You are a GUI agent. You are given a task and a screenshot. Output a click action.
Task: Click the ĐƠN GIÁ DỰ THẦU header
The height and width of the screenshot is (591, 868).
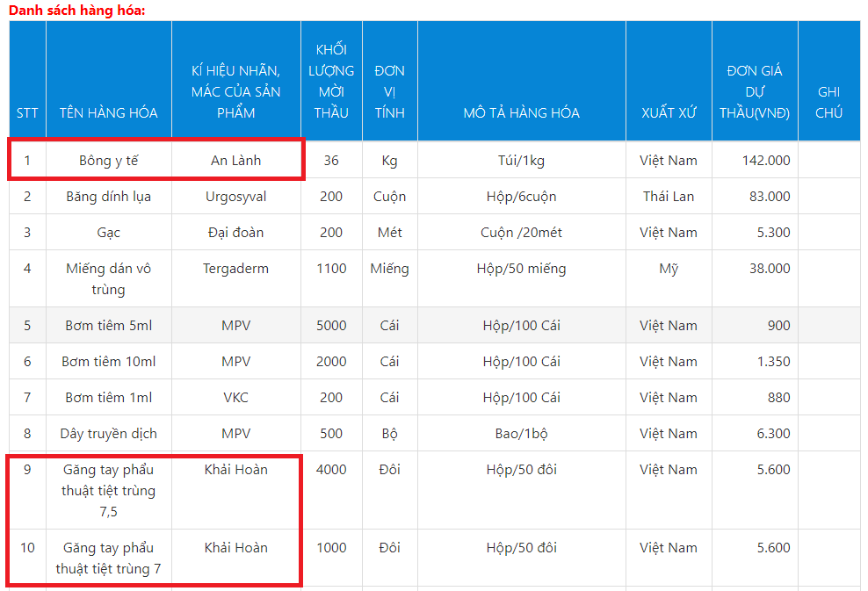click(754, 91)
